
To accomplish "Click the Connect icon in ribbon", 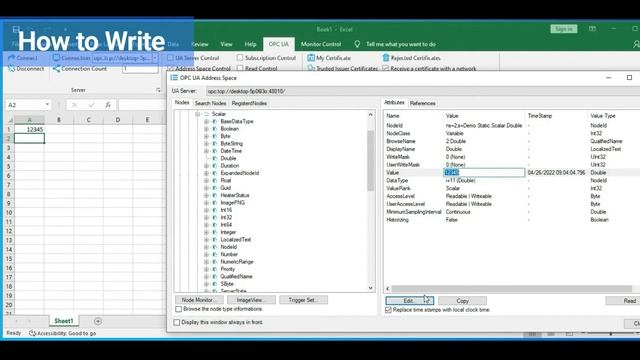I will (x=11, y=58).
